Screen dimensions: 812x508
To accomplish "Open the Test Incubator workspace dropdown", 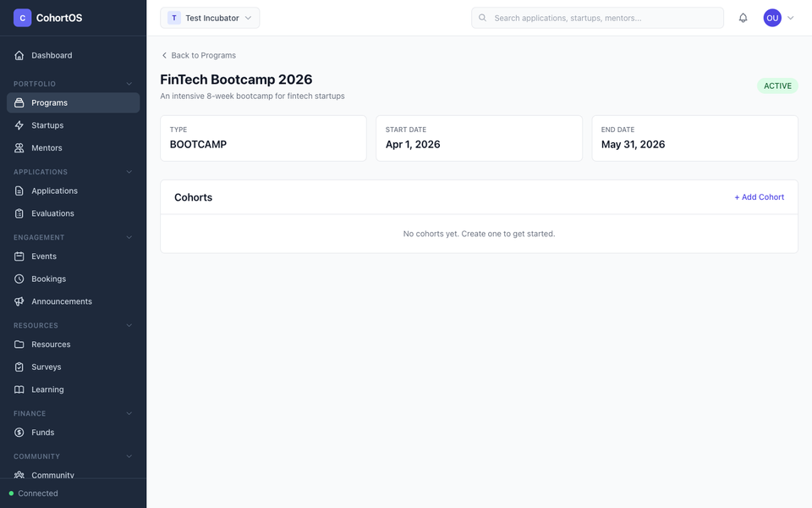I will pyautogui.click(x=208, y=17).
